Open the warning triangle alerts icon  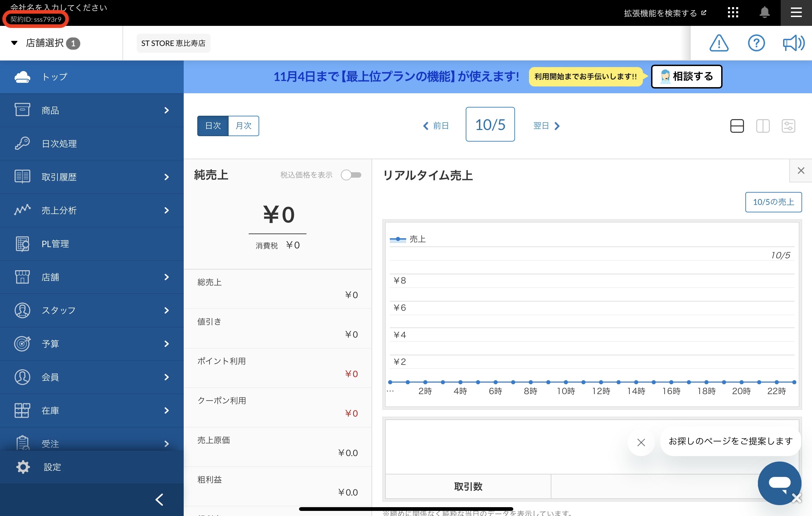pyautogui.click(x=719, y=43)
